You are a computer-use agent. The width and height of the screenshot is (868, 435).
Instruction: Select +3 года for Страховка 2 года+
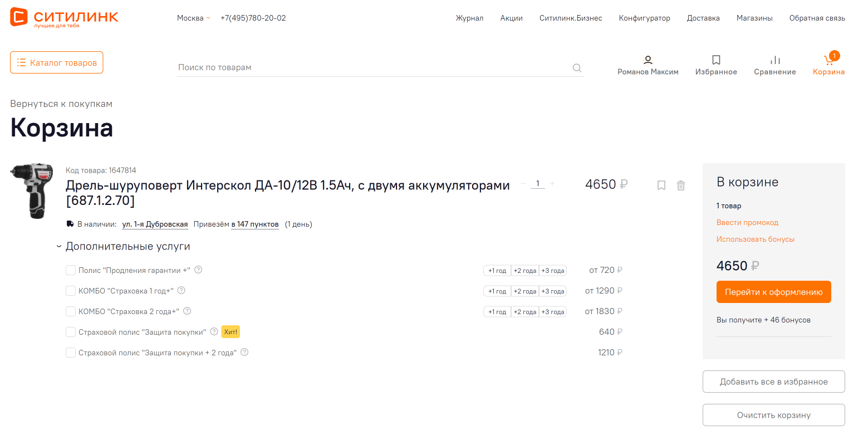[x=553, y=312]
